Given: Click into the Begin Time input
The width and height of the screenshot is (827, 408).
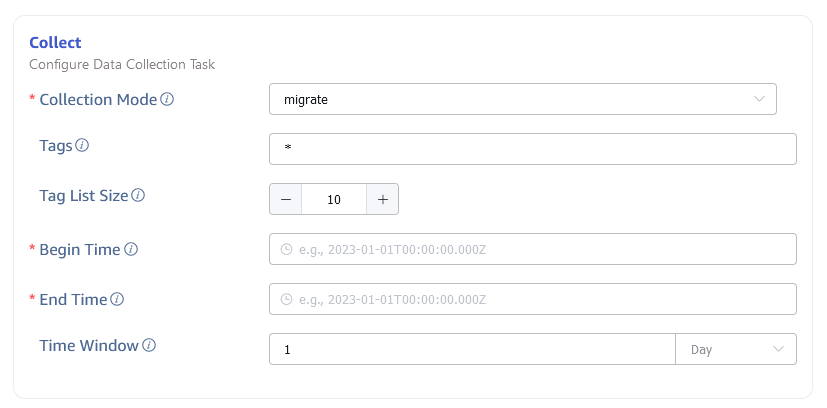Looking at the screenshot, I should click(540, 249).
